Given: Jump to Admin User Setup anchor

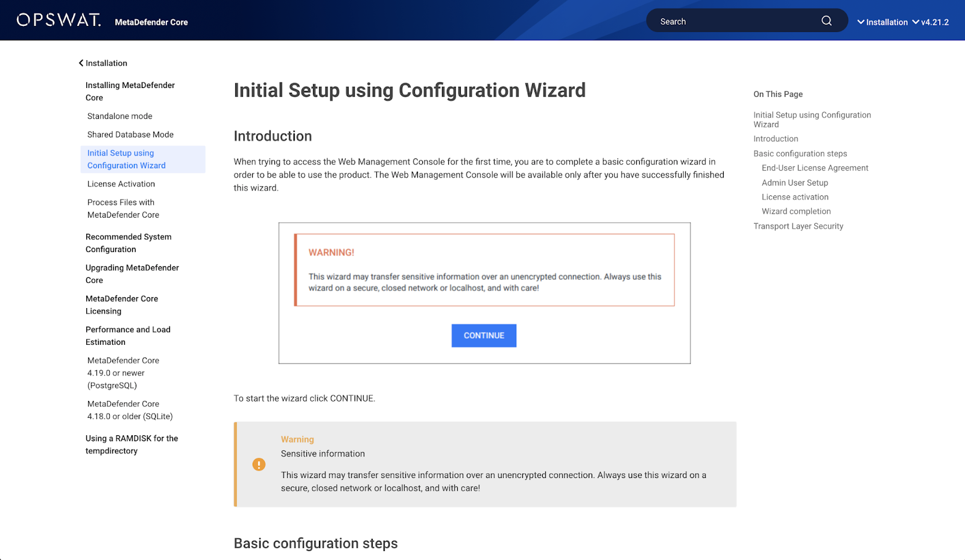Looking at the screenshot, I should (x=795, y=183).
